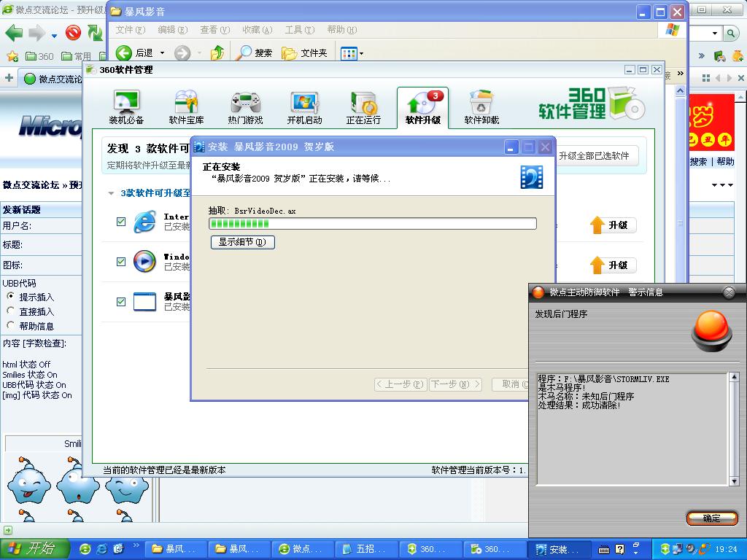Open the 360 bookmarks folder
Image resolution: width=747 pixels, height=560 pixels.
[x=39, y=56]
